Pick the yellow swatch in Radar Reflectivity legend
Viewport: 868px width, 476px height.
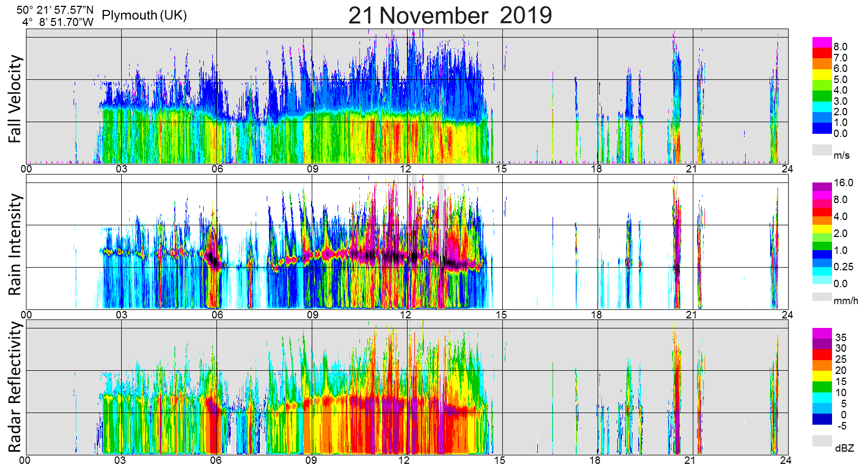[822, 376]
